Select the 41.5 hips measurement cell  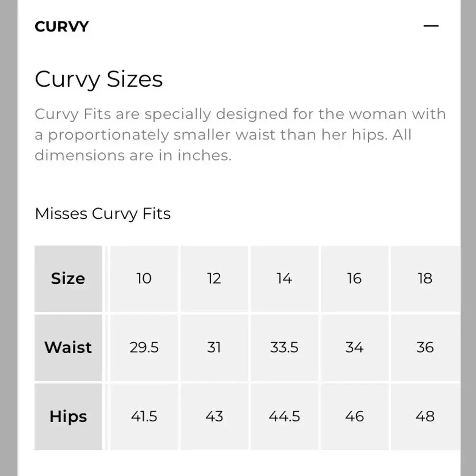tap(144, 416)
